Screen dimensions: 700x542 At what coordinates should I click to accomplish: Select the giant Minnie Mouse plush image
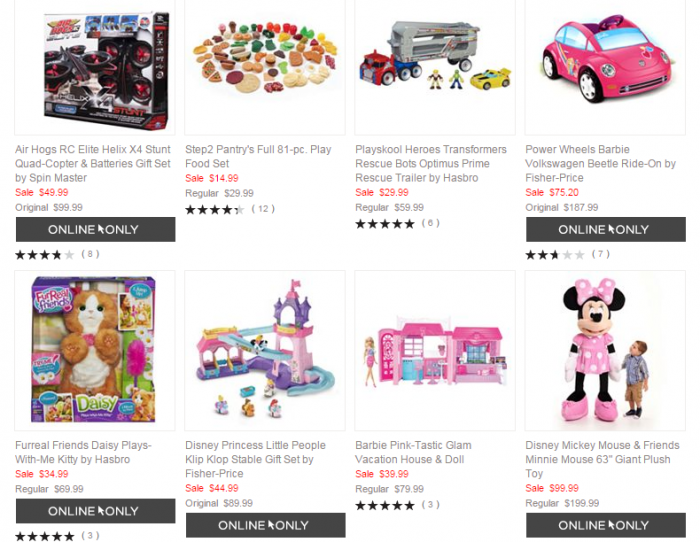[x=605, y=350]
